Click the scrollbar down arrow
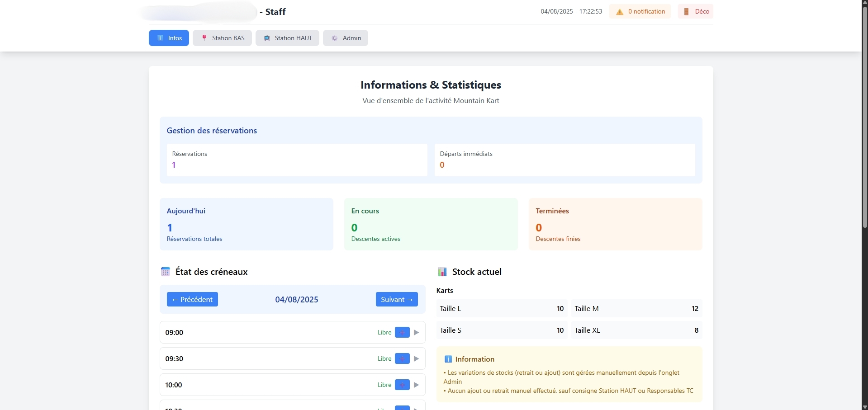The image size is (868, 410). 865,406
